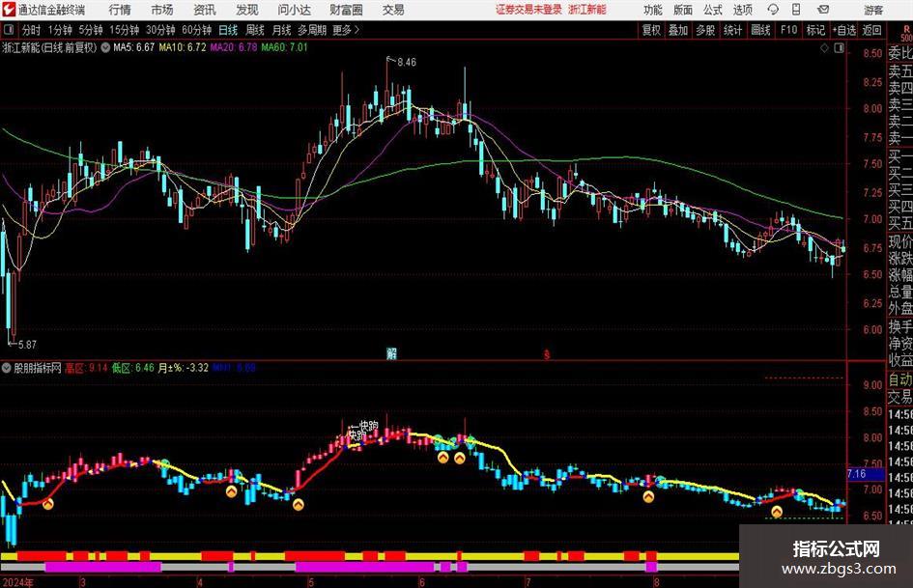The image size is (913, 588).
Task: Switch to 周线 weekly period
Action: coord(255,30)
